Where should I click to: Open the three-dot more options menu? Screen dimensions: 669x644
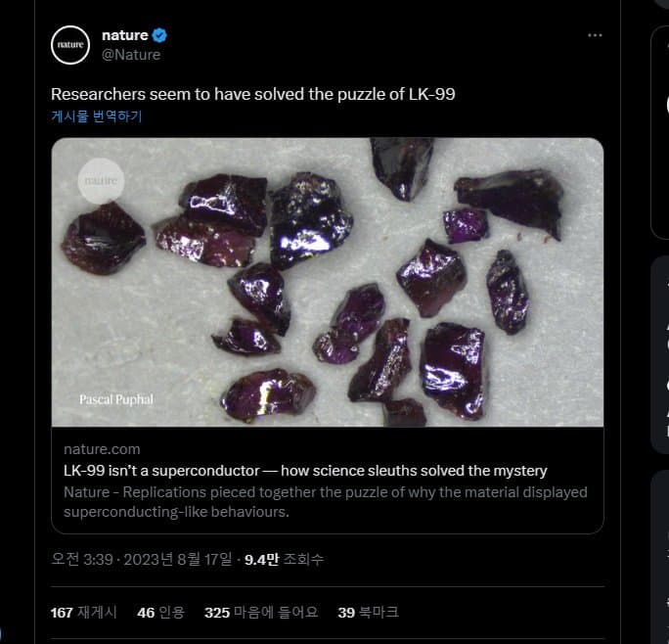595,35
